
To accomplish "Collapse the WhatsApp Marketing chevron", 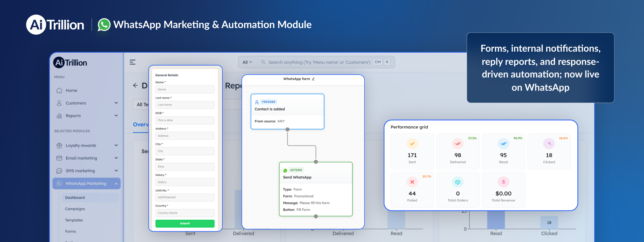I will click(116, 183).
